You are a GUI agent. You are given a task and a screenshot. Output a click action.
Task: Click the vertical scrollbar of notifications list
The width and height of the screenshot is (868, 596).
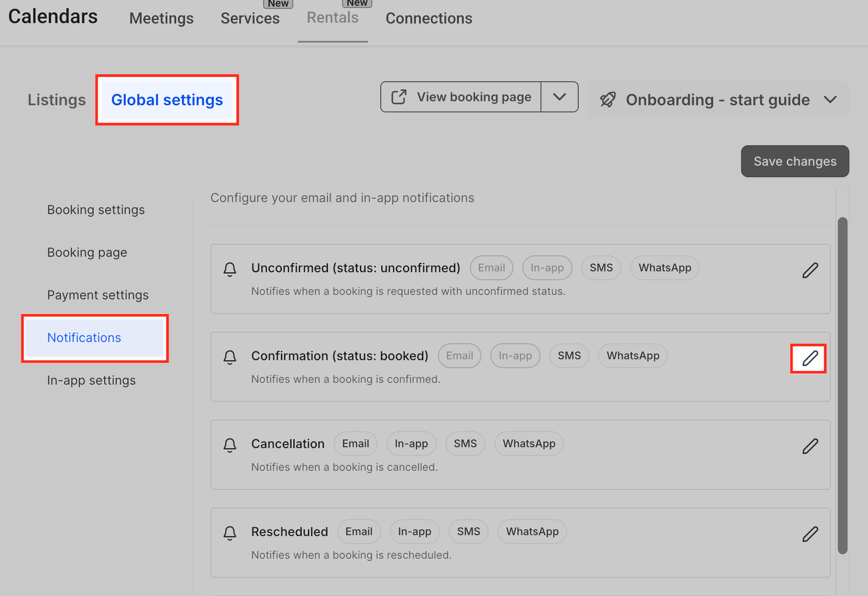tap(842, 385)
